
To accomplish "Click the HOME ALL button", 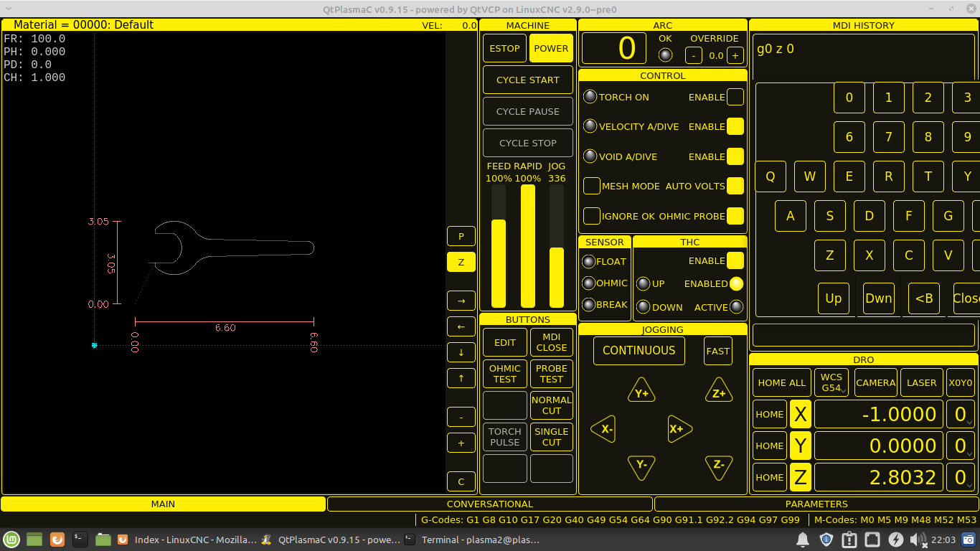I will tap(782, 382).
